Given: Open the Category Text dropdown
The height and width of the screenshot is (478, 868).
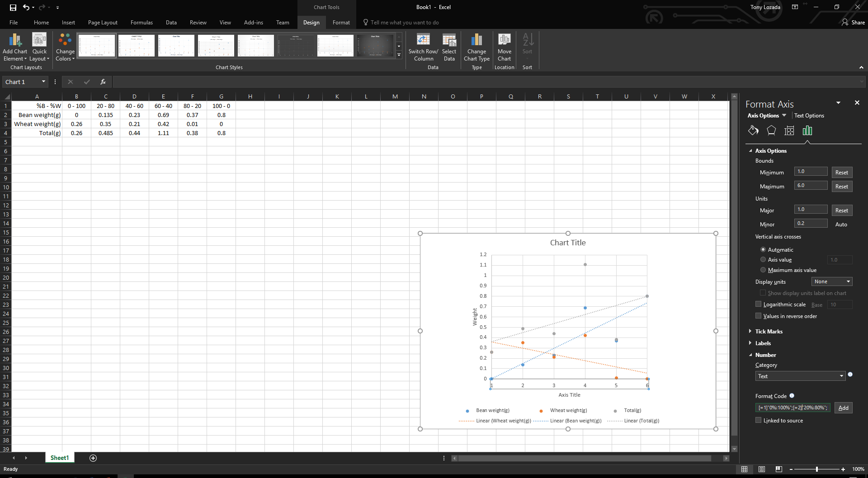Looking at the screenshot, I should (x=800, y=376).
